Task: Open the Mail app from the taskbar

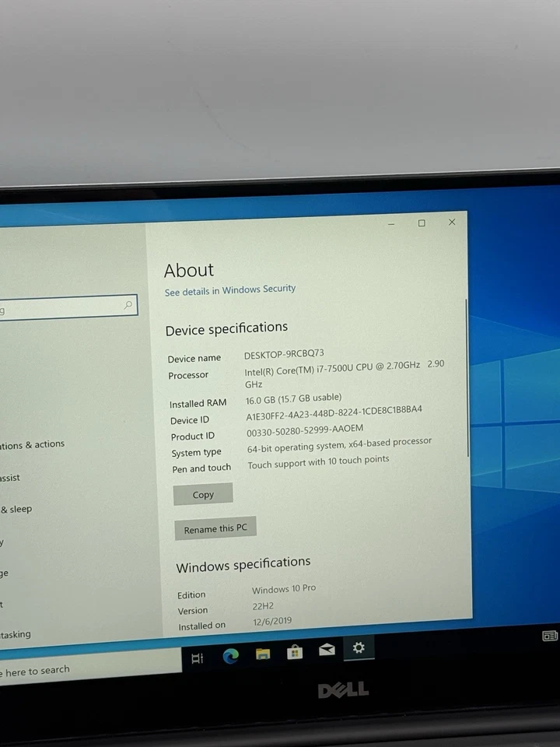Action: [327, 649]
